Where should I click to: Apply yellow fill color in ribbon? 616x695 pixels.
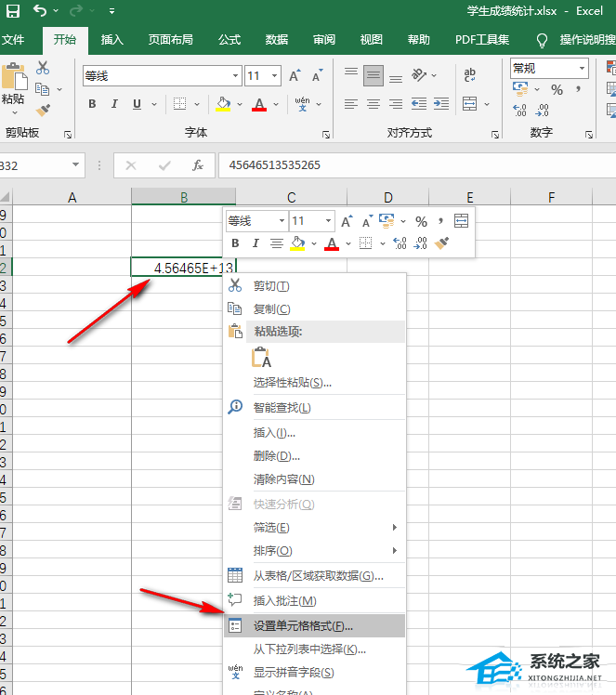[223, 104]
